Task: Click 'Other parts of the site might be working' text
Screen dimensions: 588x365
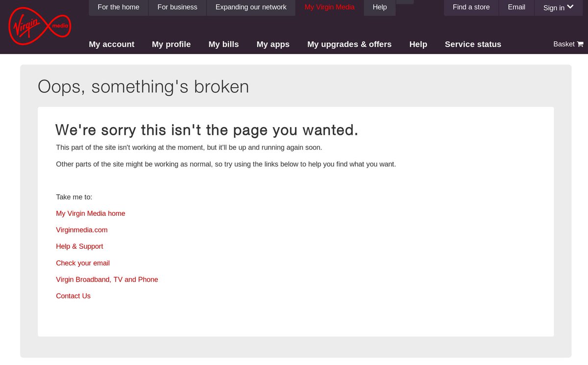Action: coord(226,164)
